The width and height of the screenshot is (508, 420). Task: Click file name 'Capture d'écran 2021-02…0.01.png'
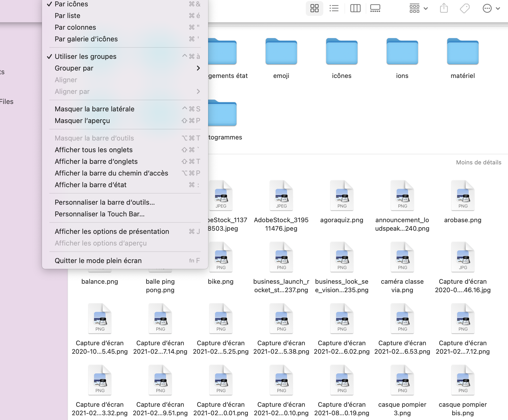pyautogui.click(x=221, y=409)
